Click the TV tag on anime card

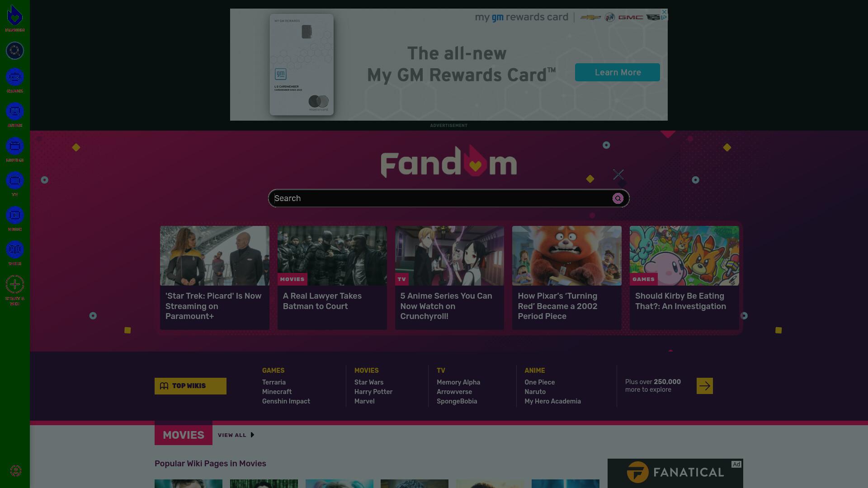(402, 279)
